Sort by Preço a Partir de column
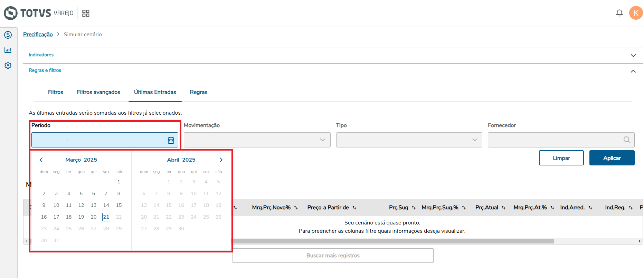The width and height of the screenshot is (644, 278). pyautogui.click(x=354, y=208)
